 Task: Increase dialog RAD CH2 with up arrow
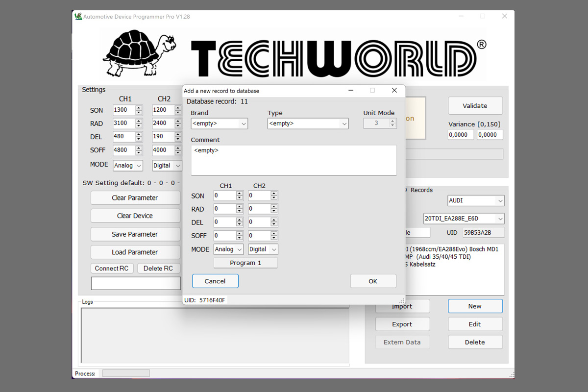(x=274, y=207)
